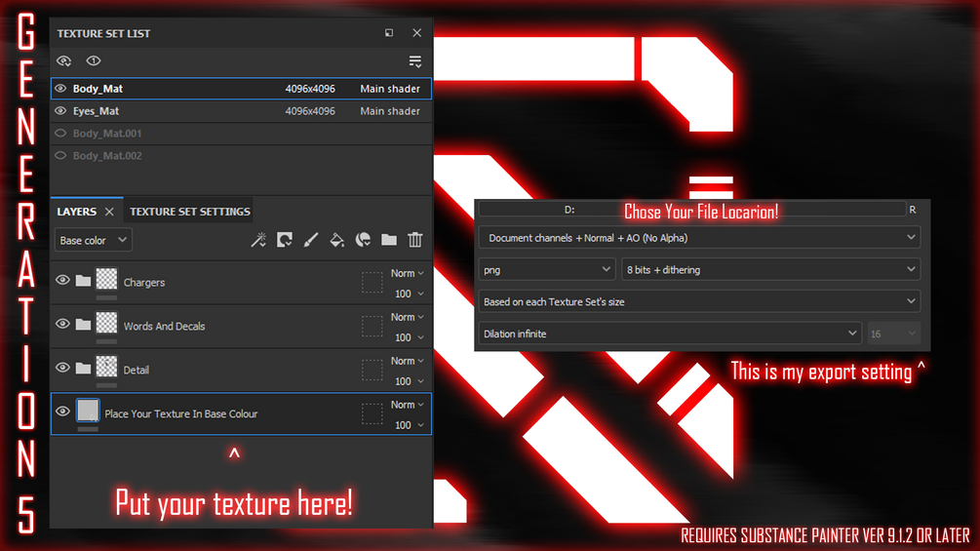
Task: Open the Dilation infinite dropdown
Action: [x=670, y=334]
